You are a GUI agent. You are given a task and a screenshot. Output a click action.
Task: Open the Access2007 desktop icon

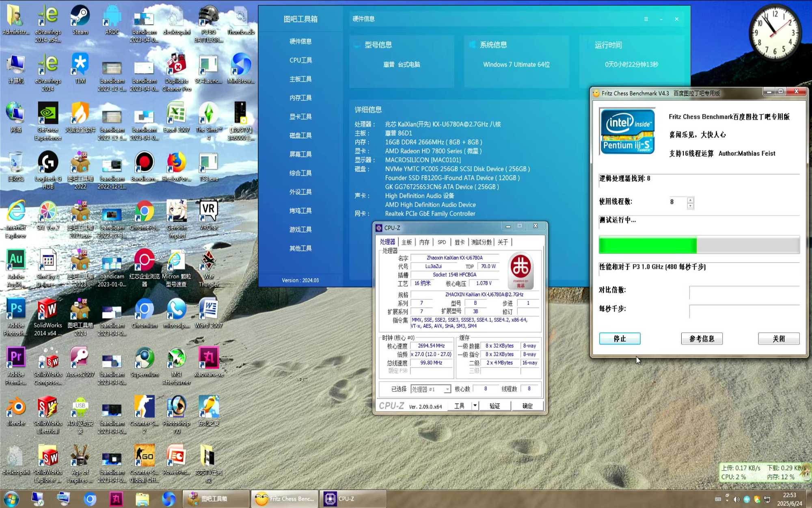click(x=80, y=362)
